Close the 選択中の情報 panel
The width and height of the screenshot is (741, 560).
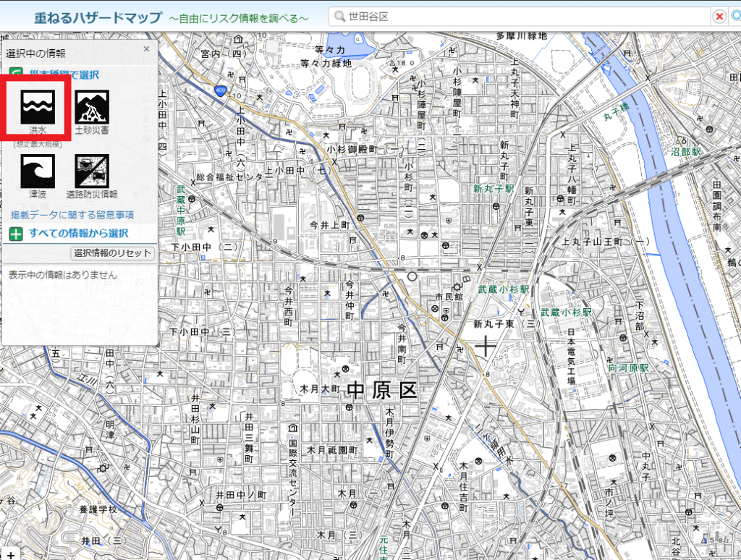pos(146,49)
